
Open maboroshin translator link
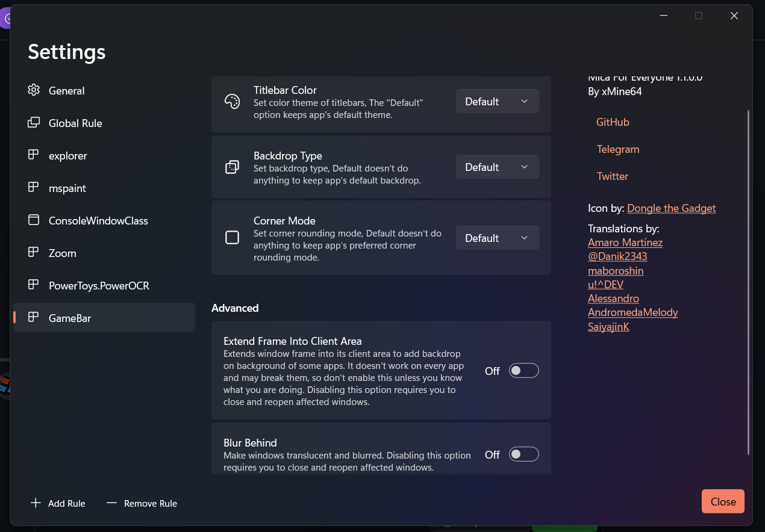[x=616, y=271]
